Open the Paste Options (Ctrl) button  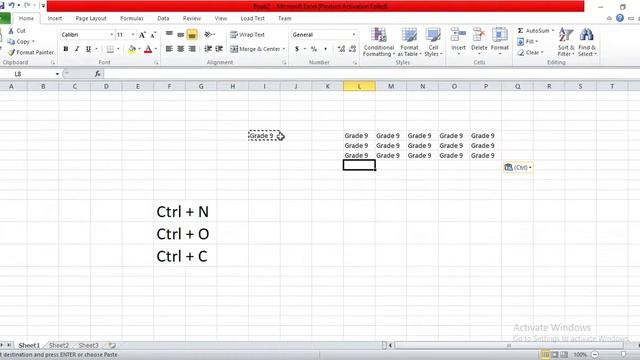coord(518,167)
